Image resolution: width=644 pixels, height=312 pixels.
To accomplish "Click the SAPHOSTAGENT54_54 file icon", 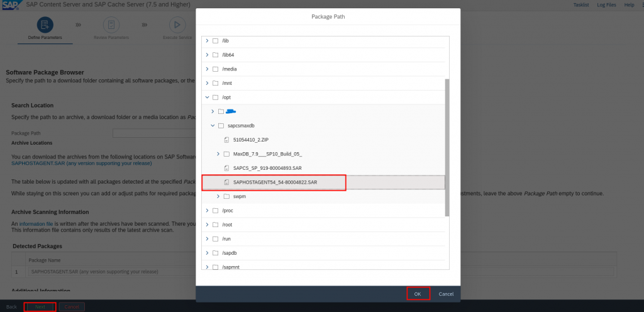I will (227, 182).
